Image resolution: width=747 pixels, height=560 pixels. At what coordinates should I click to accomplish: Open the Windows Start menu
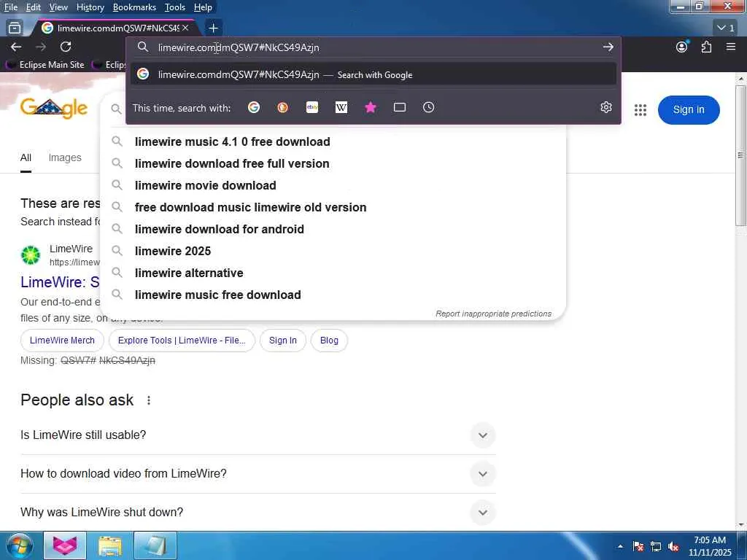[x=19, y=545]
